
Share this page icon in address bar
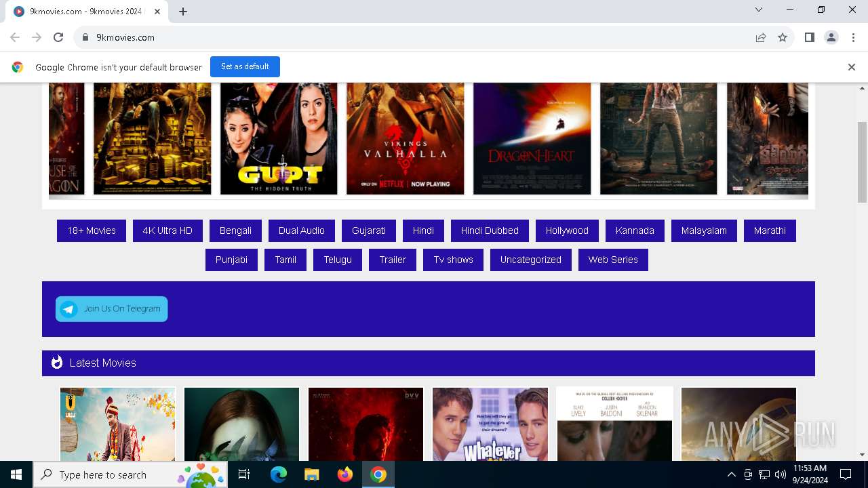[761, 37]
